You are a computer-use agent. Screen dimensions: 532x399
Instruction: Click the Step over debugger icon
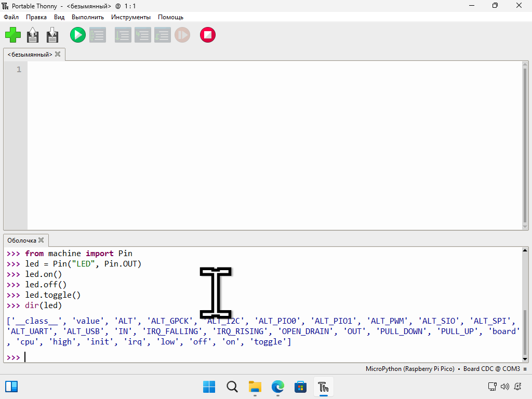coord(123,35)
